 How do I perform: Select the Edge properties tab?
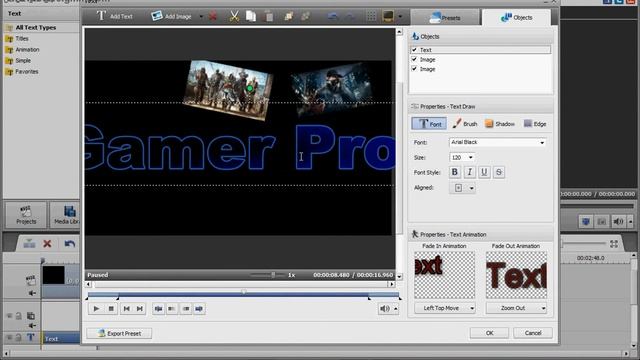(x=535, y=124)
